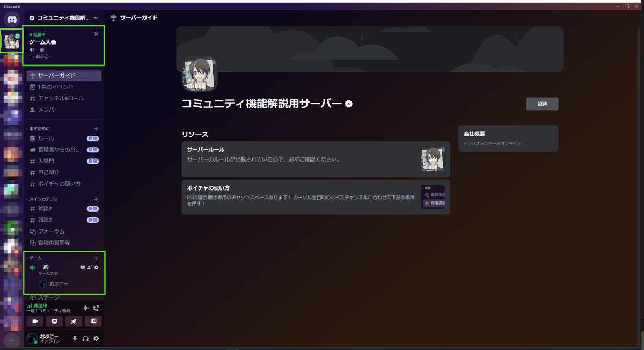The image size is (644, 350).
Task: Create invite for 一般 voice channel
Action: [x=90, y=267]
